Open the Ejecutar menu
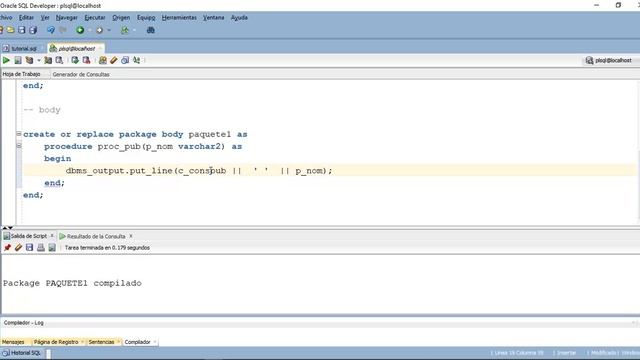This screenshot has height=360, width=640. tap(95, 18)
